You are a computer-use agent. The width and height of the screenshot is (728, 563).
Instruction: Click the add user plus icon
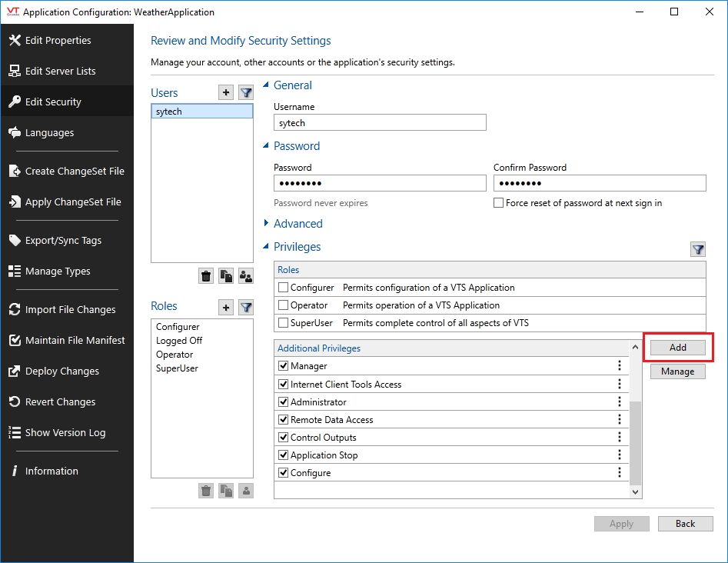click(226, 92)
